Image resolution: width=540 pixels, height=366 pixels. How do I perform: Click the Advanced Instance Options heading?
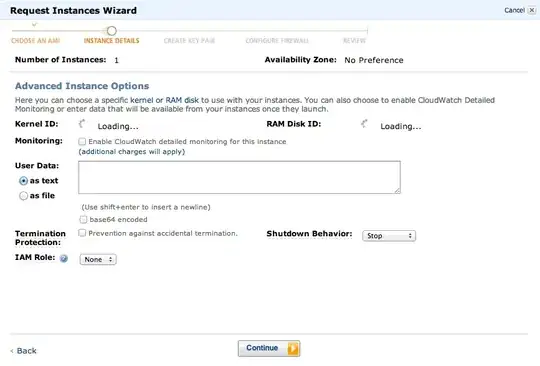click(82, 86)
